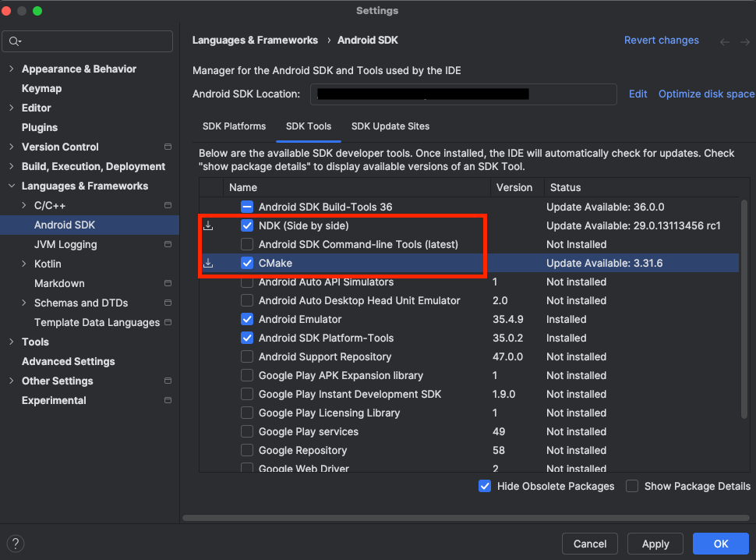
Task: Click the Apply button
Action: pyautogui.click(x=655, y=544)
